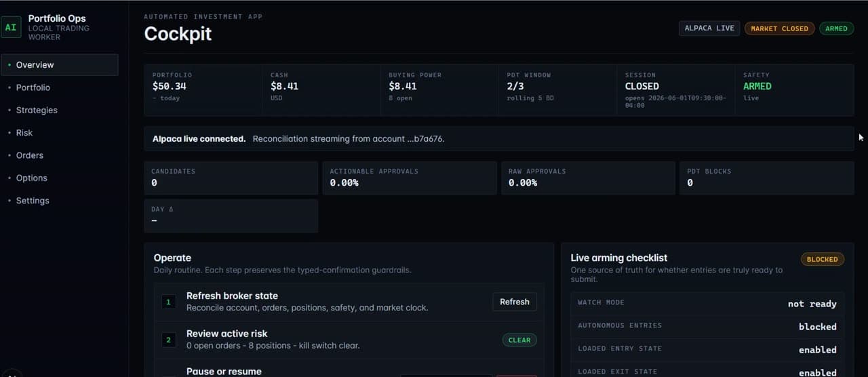Navigate to Orders
Screen dimensions: 868x377
(x=60, y=155)
